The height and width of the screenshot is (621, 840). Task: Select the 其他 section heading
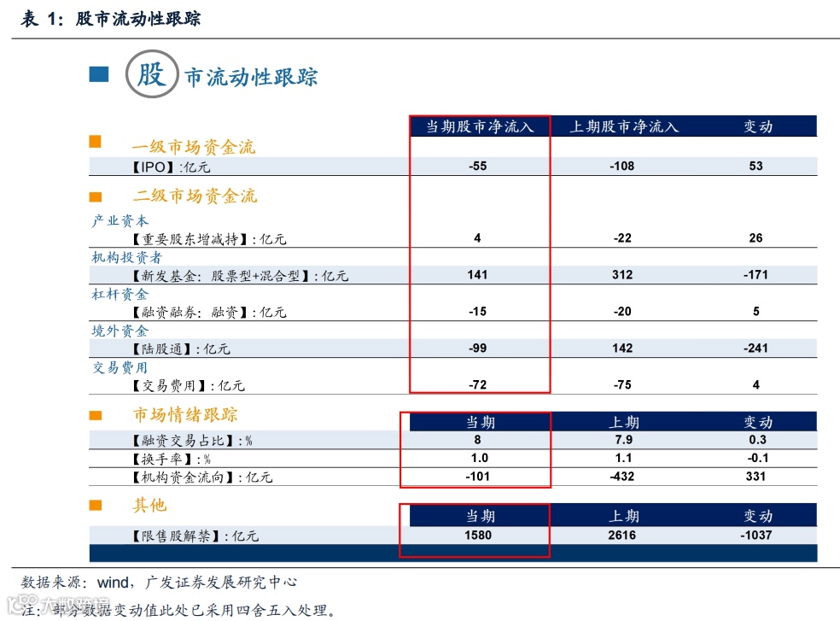pyautogui.click(x=149, y=505)
